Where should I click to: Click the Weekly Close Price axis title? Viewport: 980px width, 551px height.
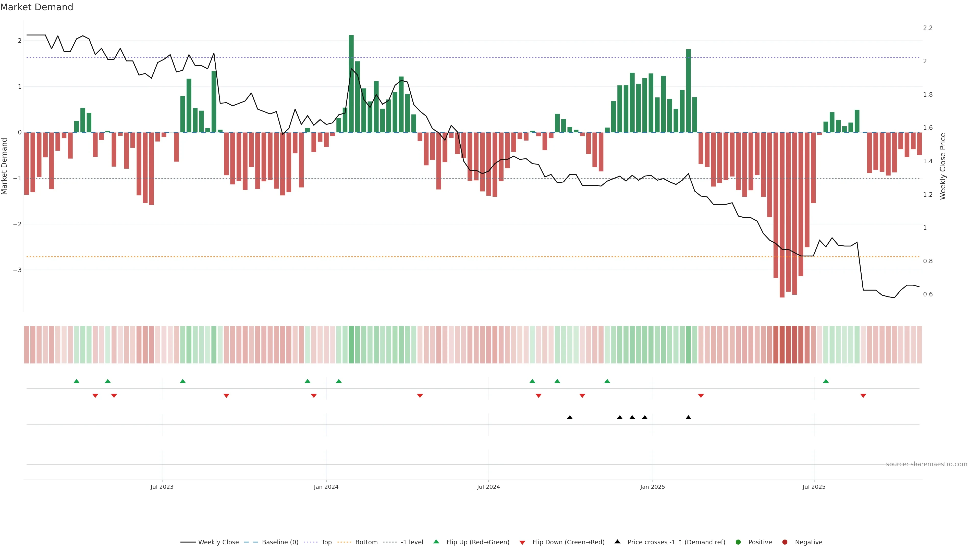[x=943, y=166]
